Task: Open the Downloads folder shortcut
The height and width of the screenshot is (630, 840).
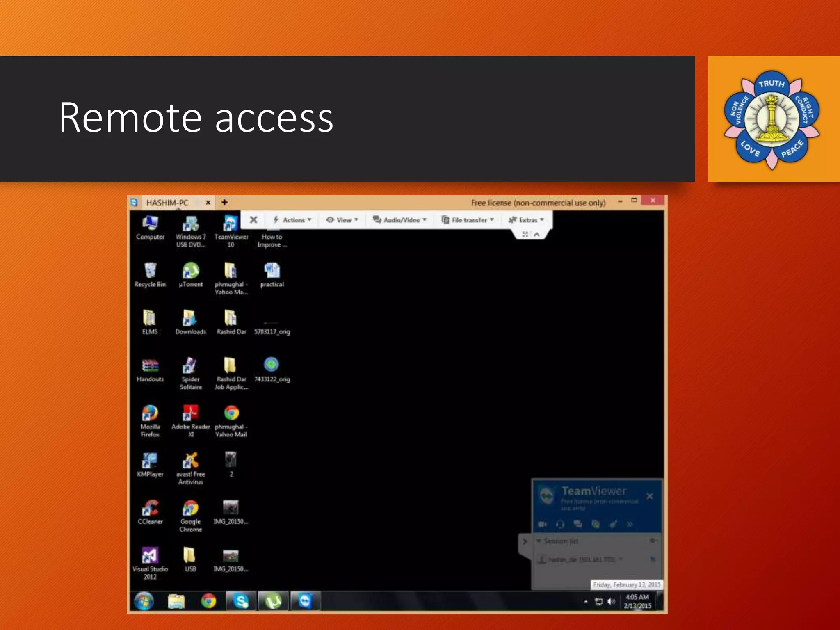Action: [x=190, y=323]
